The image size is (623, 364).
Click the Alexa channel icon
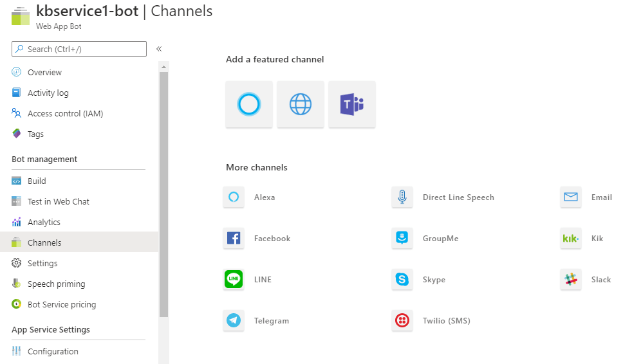pyautogui.click(x=234, y=197)
